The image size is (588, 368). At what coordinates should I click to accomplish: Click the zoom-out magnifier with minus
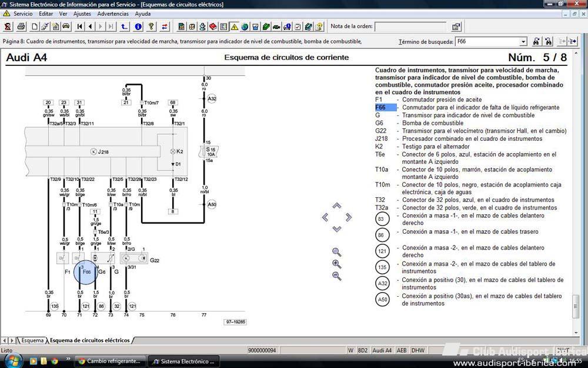pyautogui.click(x=337, y=276)
